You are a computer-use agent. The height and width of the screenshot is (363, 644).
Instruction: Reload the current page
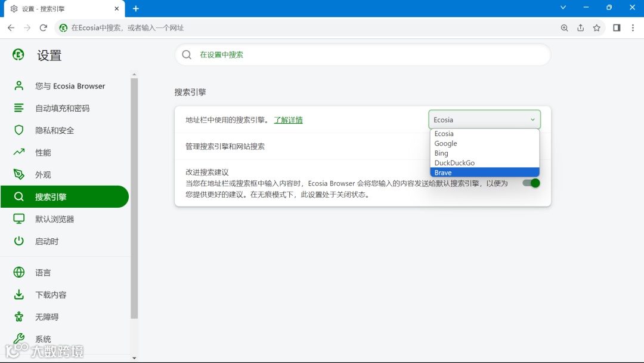pyautogui.click(x=43, y=27)
